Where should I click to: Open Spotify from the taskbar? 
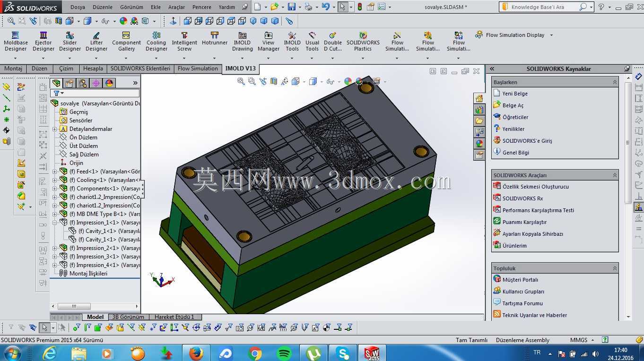coord(284,353)
